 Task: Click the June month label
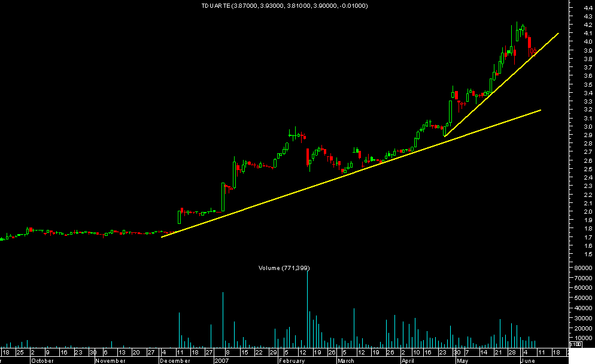coord(527,360)
